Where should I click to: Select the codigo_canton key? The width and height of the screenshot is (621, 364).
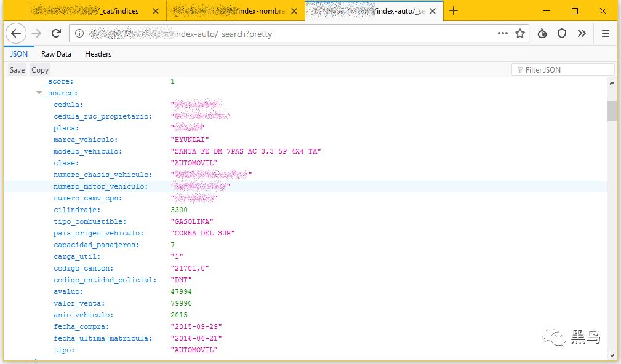[x=84, y=268]
